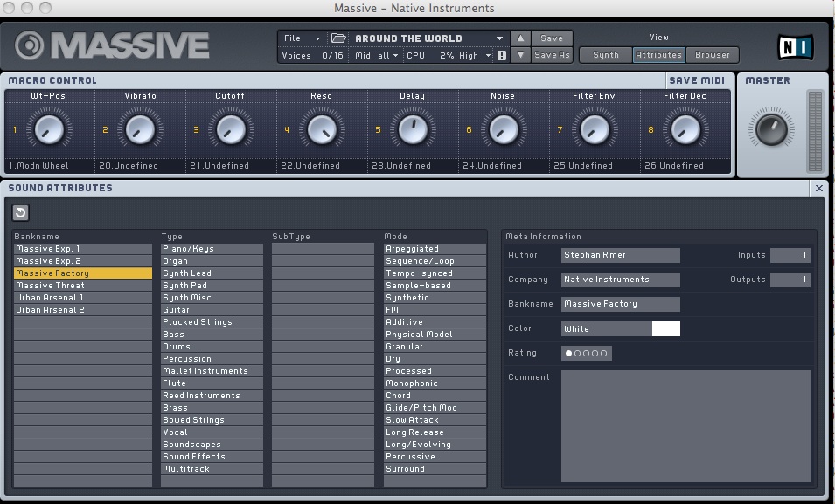Select bank Urban Arsenal 2
This screenshot has height=504, width=835.
click(x=82, y=310)
